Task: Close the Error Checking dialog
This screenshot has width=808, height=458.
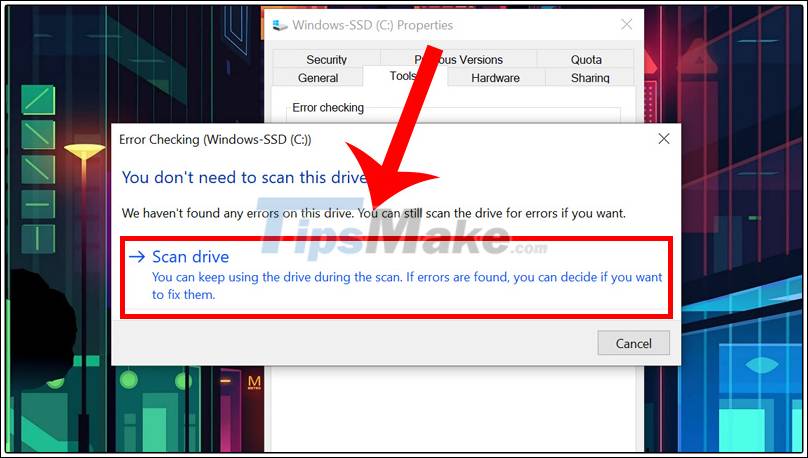Action: (x=664, y=139)
